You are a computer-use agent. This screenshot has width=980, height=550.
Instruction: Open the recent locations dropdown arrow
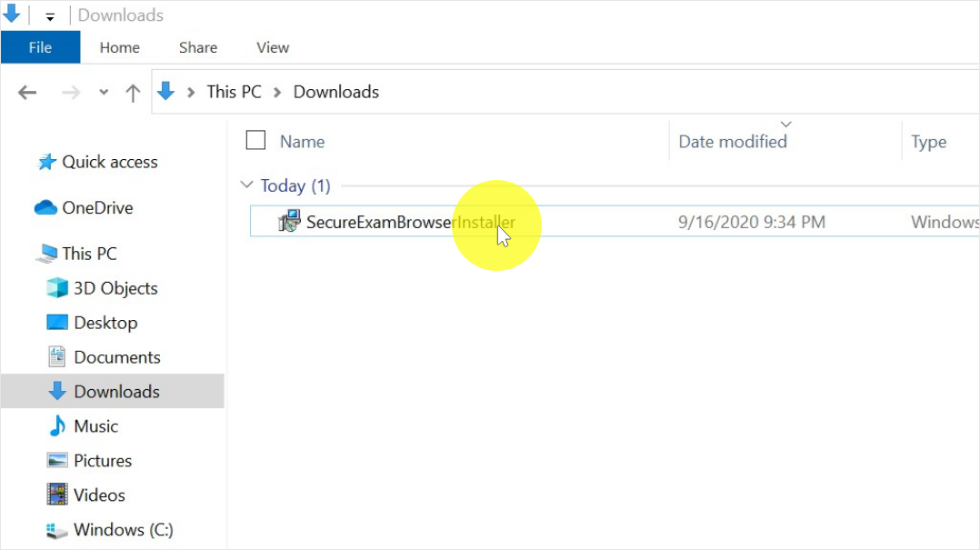104,93
